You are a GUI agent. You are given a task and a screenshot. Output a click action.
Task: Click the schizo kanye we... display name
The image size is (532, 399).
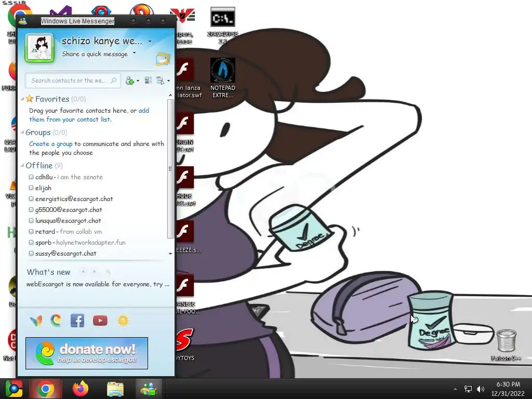pyautogui.click(x=102, y=41)
